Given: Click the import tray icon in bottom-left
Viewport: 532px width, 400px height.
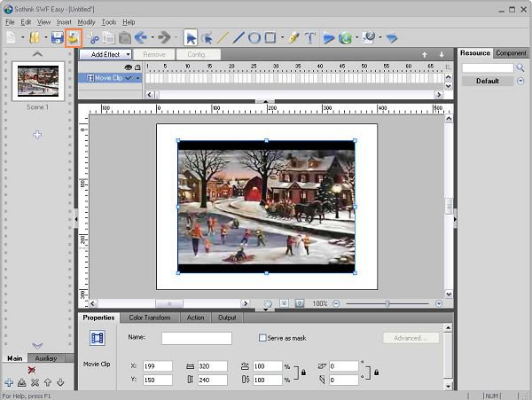Looking at the screenshot, I should coord(22,382).
